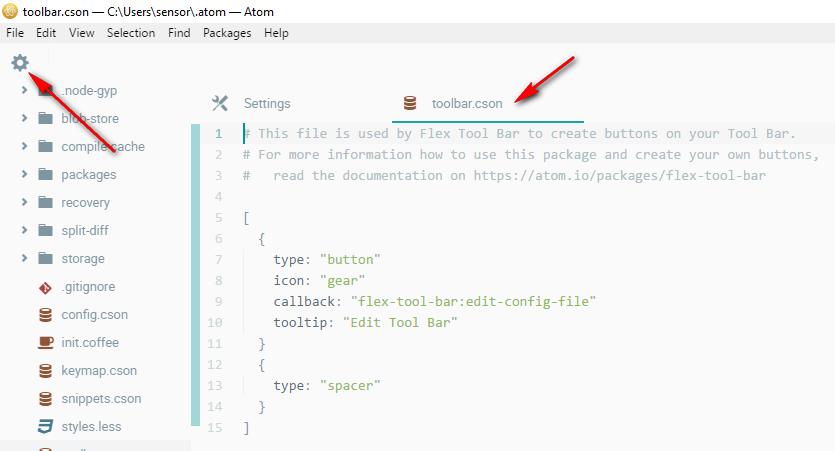Click the database icon beside keymap.cson

pos(46,371)
